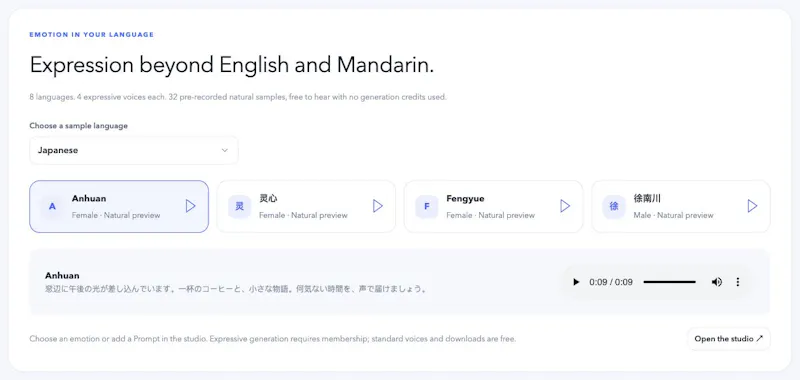Screen dimensions: 800x380
Task: Open the studio
Action: (729, 339)
